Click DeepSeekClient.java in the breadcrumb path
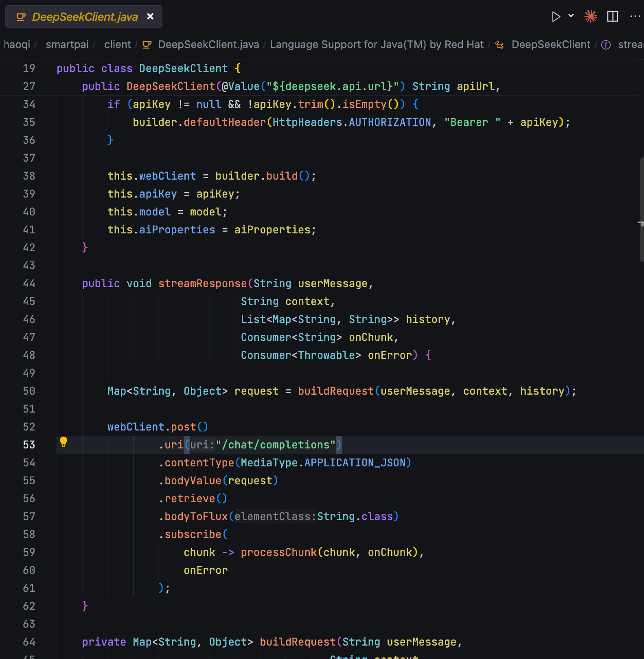 coord(208,44)
